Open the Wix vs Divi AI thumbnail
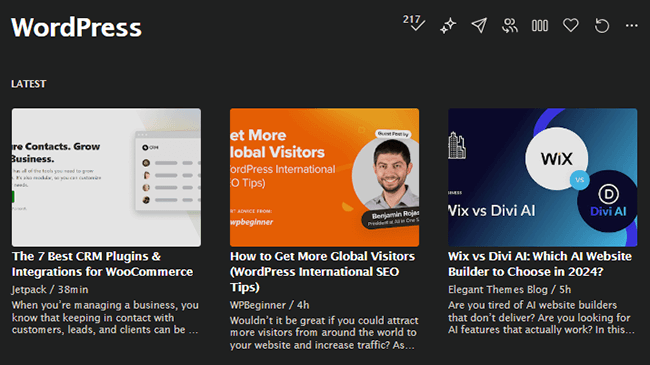This screenshot has height=365, width=650. point(543,178)
